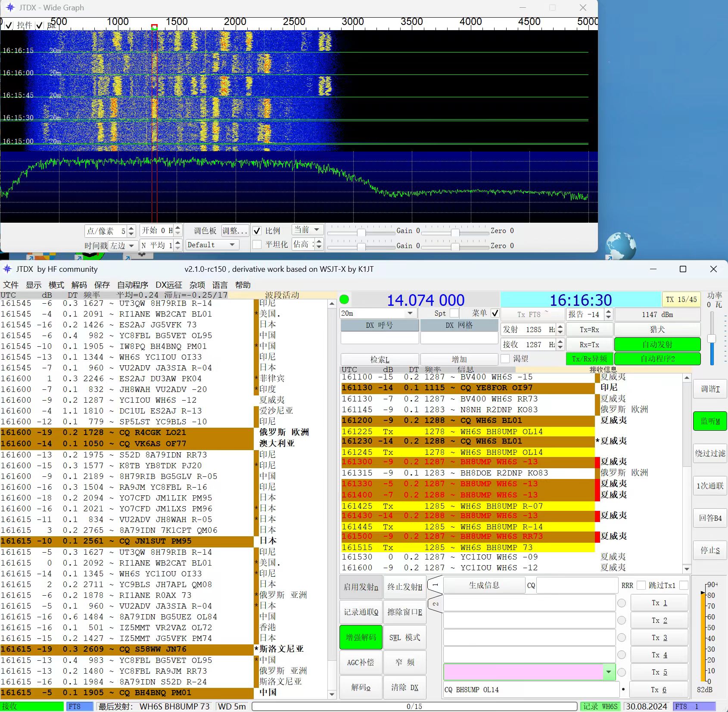The height and width of the screenshot is (712, 728).
Task: Select the radio button beside Tx 3
Action: pos(622,637)
